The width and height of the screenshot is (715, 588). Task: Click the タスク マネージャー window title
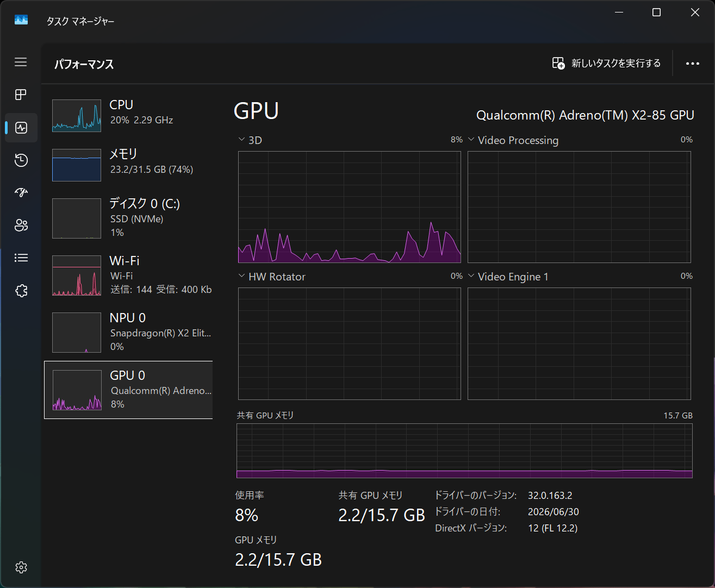80,21
